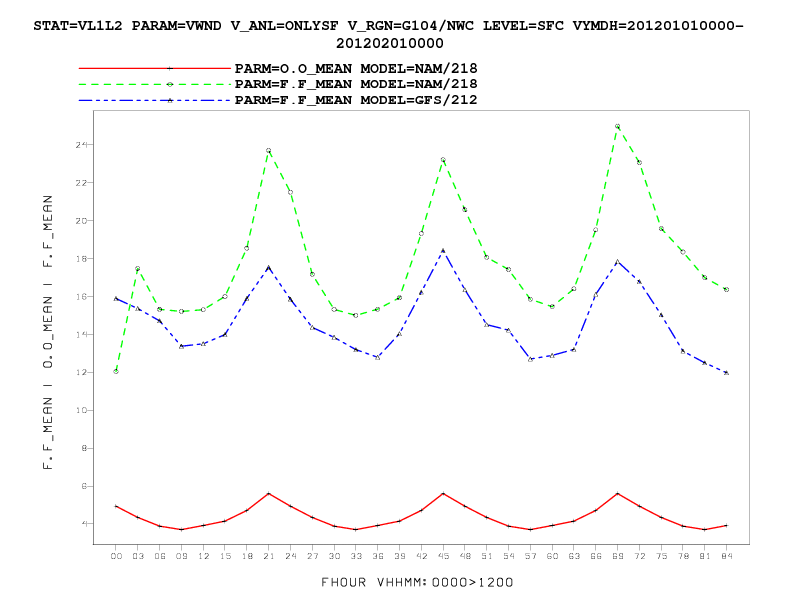Click the blue dash-dot legend line sample
The width and height of the screenshot is (792, 612).
point(155,100)
